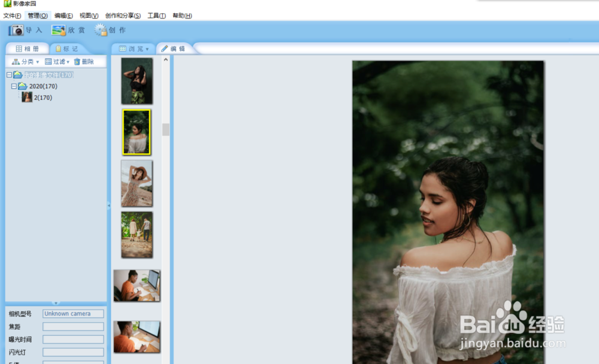This screenshot has width=599, height=364.
Task: Select thumbnail of woman in black top
Action: click(137, 81)
